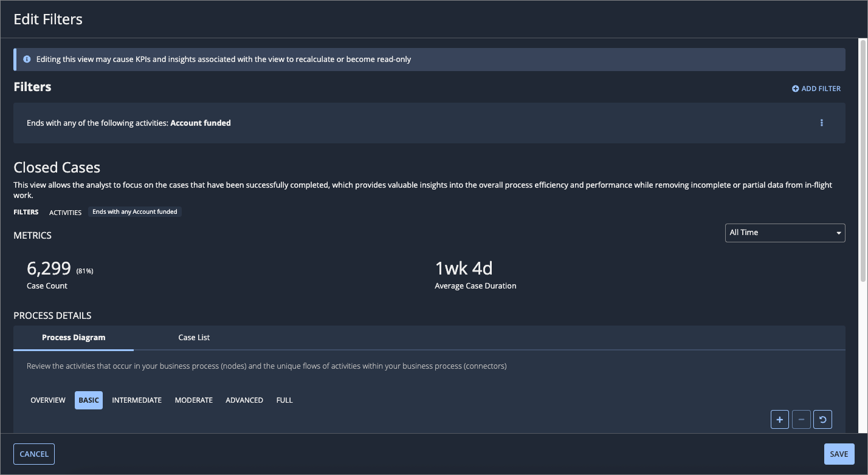Screen dimensions: 868x475
Task: Open the three-dot menu on Account funded filter
Action: coord(821,123)
